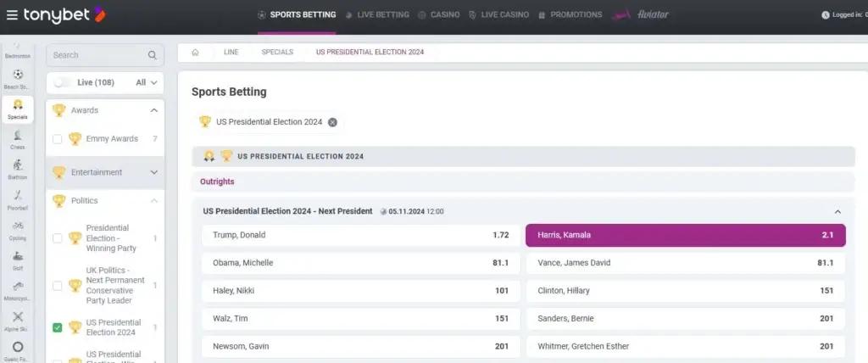Click the Emmy Awards trophy icon
The height and width of the screenshot is (363, 868).
(75, 138)
